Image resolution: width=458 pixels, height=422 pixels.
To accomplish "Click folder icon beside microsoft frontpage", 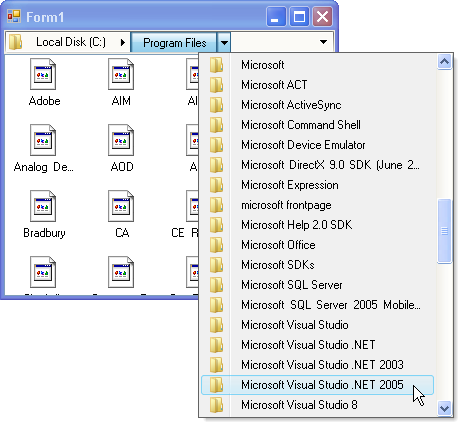I will (x=217, y=205).
